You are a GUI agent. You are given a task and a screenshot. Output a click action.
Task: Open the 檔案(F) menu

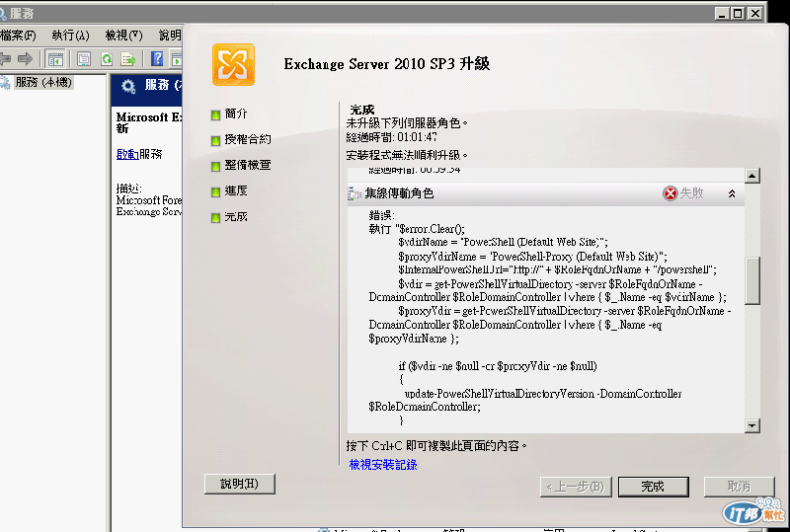click(x=18, y=36)
